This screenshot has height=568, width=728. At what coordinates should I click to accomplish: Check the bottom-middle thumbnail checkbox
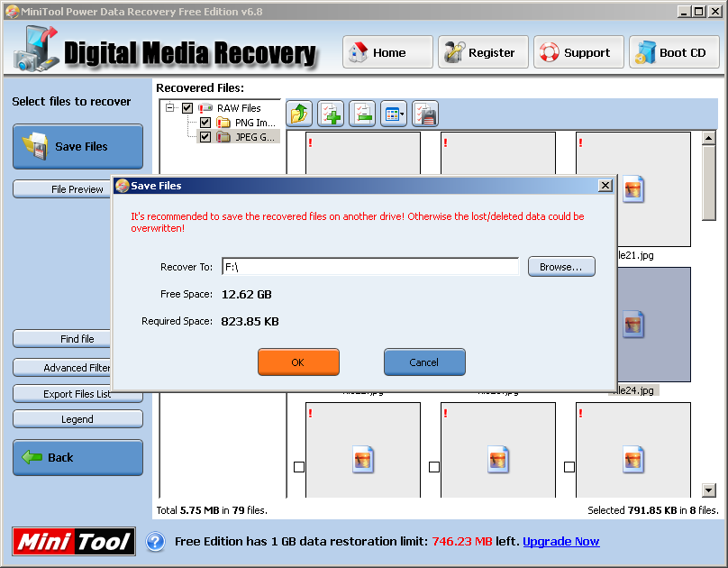(x=434, y=467)
